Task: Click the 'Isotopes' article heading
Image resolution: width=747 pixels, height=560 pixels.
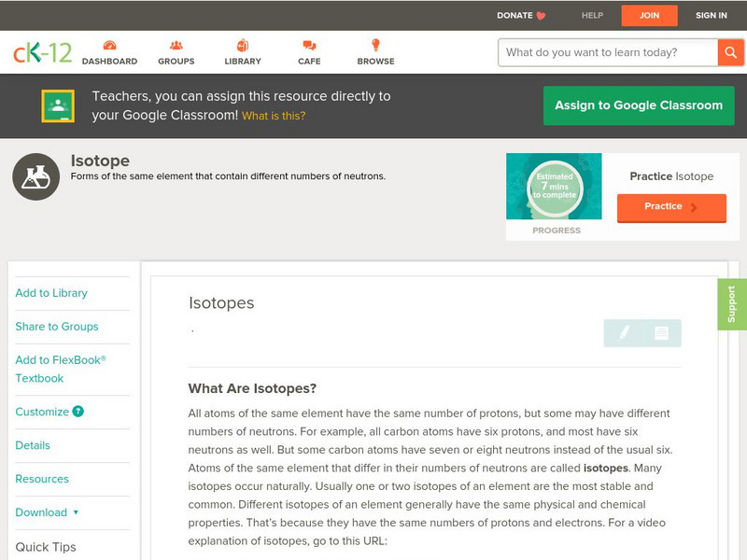Action: tap(221, 302)
